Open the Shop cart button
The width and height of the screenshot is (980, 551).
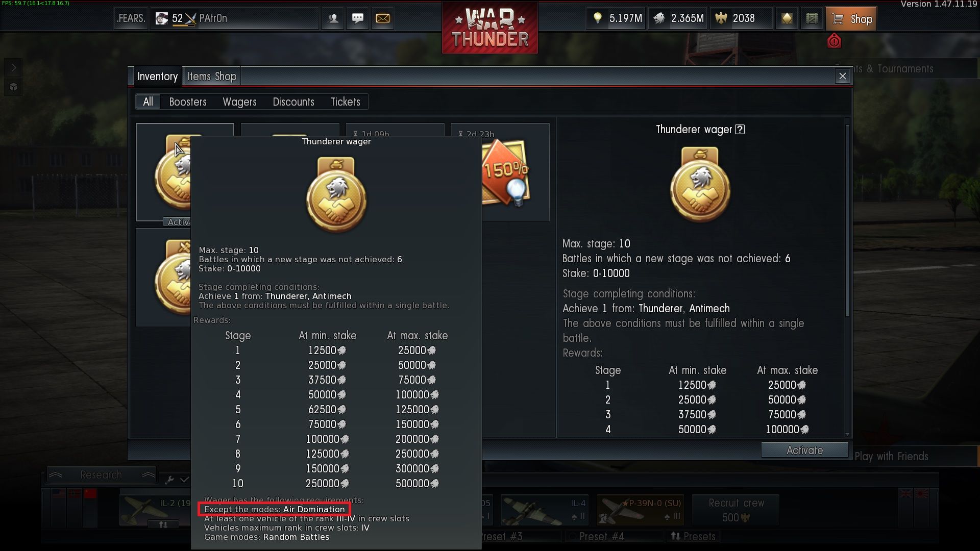851,19
